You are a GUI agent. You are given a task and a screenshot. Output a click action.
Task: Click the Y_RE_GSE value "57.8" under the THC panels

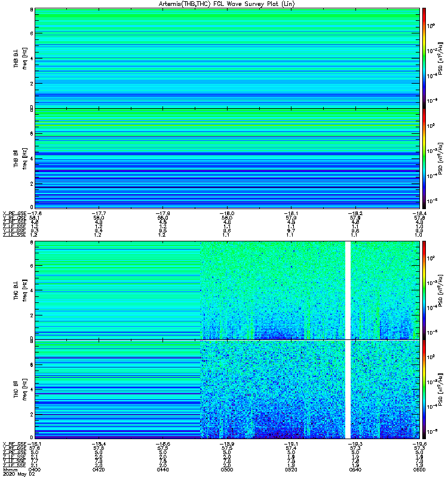35,449
